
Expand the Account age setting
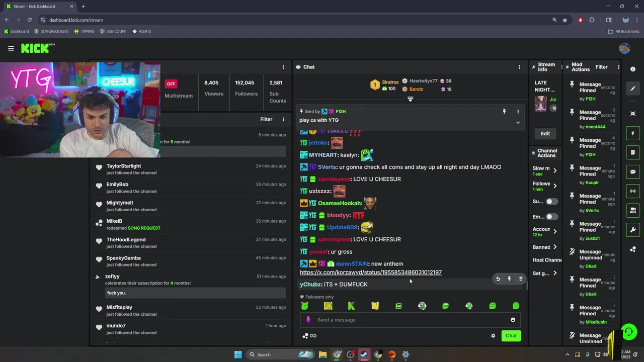(545, 232)
